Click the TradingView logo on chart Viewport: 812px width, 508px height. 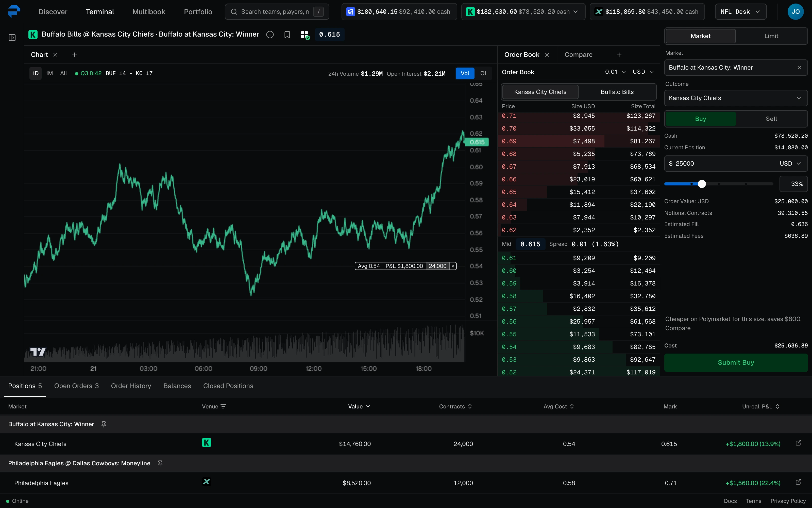pyautogui.click(x=38, y=352)
